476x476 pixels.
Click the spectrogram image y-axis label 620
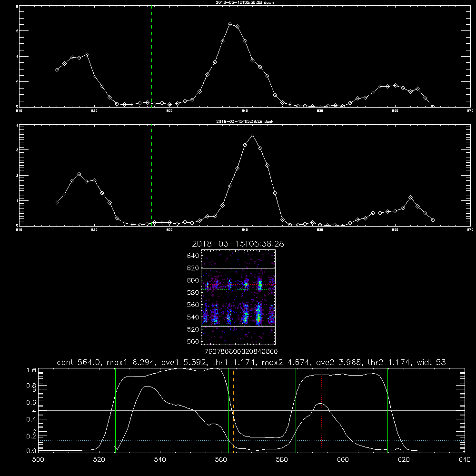click(193, 268)
